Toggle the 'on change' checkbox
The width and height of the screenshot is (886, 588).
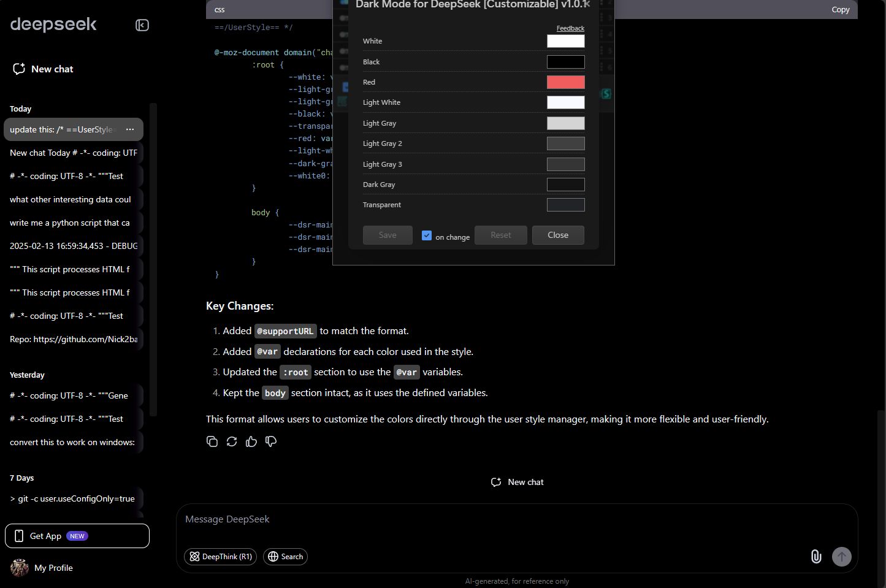[x=427, y=235]
